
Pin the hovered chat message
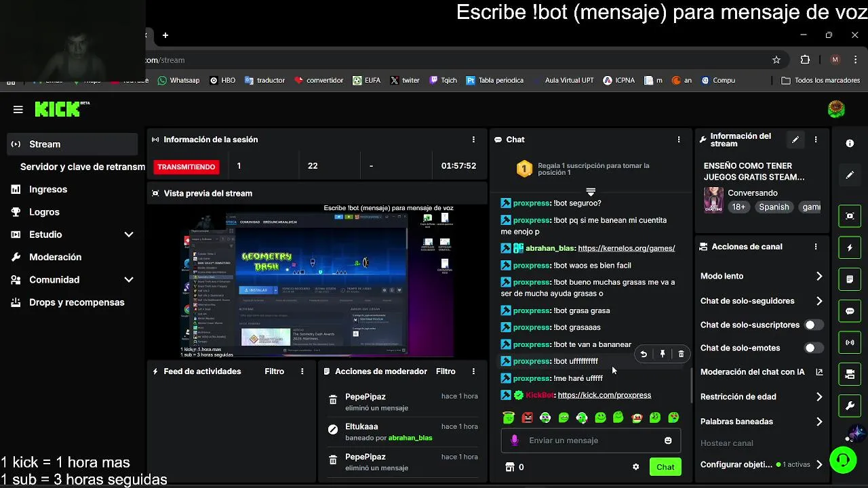663,354
